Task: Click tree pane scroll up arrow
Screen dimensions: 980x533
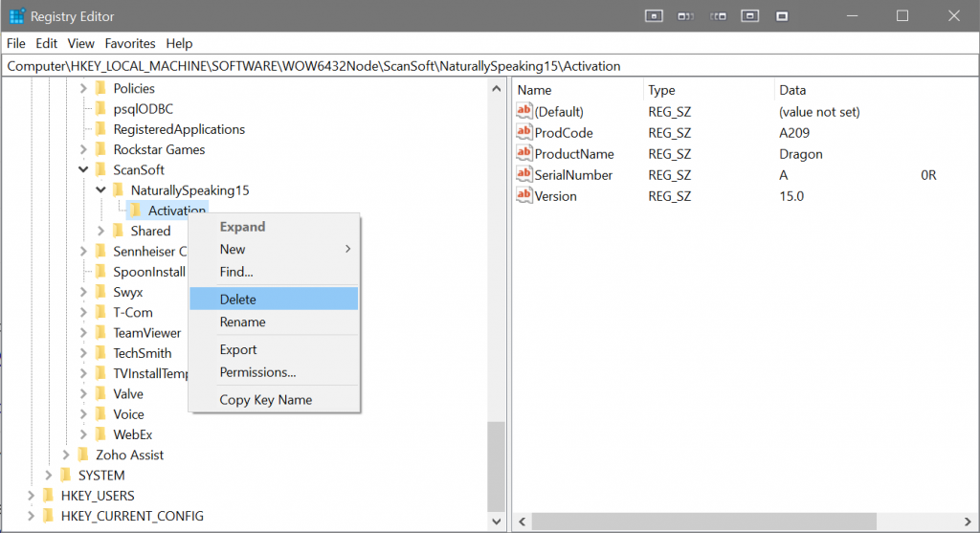Action: (x=497, y=89)
